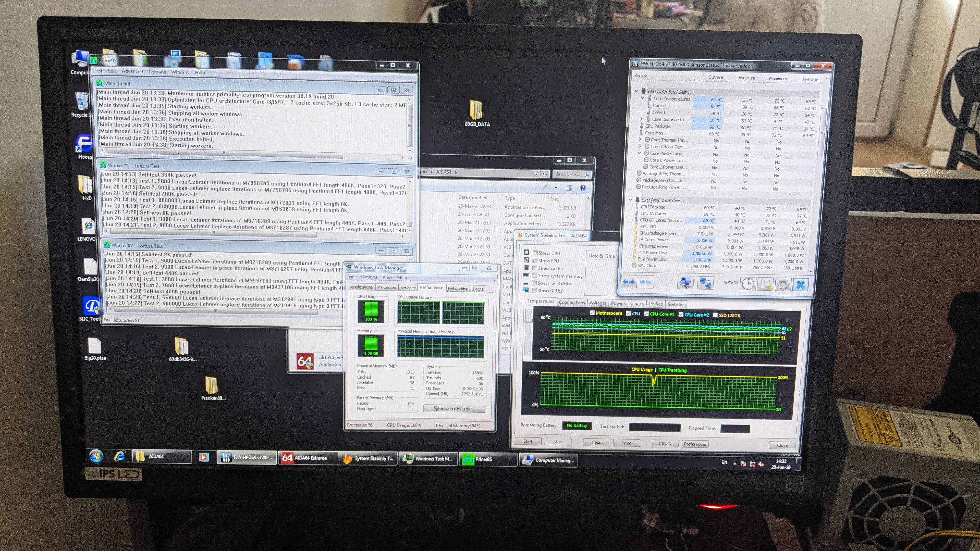980x551 pixels.
Task: Select the 80db3456-9 folder on the desktop
Action: pyautogui.click(x=183, y=349)
